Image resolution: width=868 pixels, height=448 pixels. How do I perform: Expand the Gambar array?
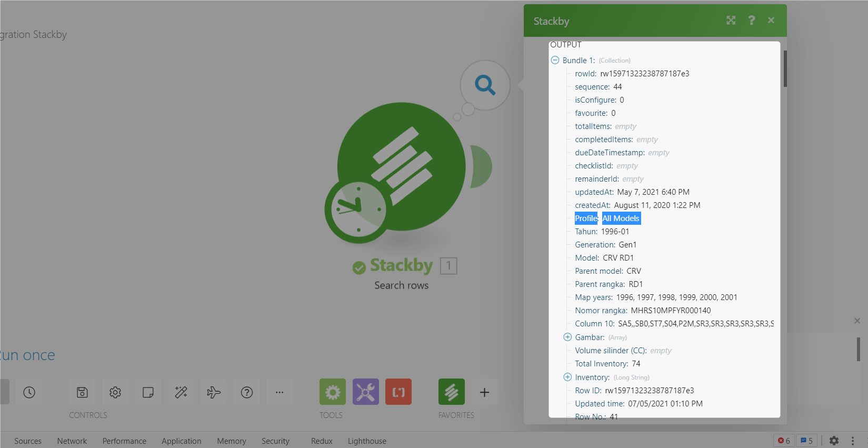click(x=567, y=337)
